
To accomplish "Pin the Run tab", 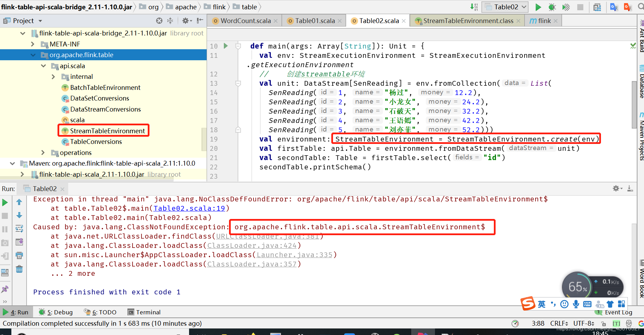I will tap(5, 289).
